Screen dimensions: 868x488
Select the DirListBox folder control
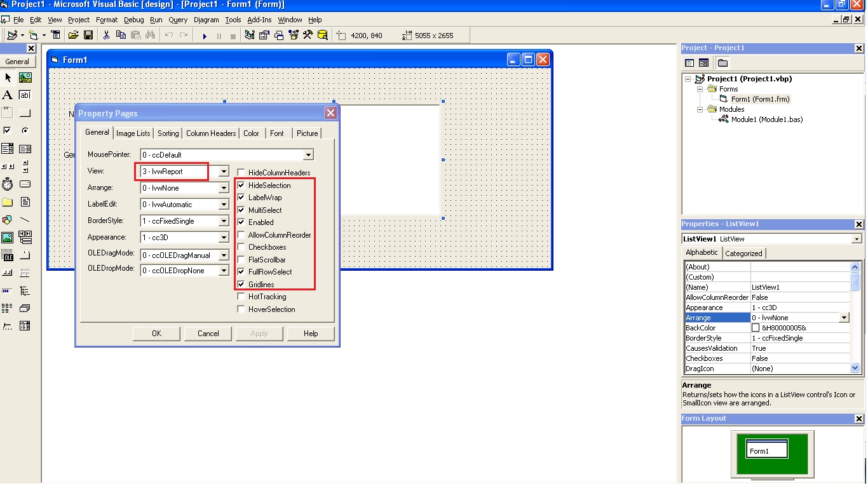click(8, 202)
